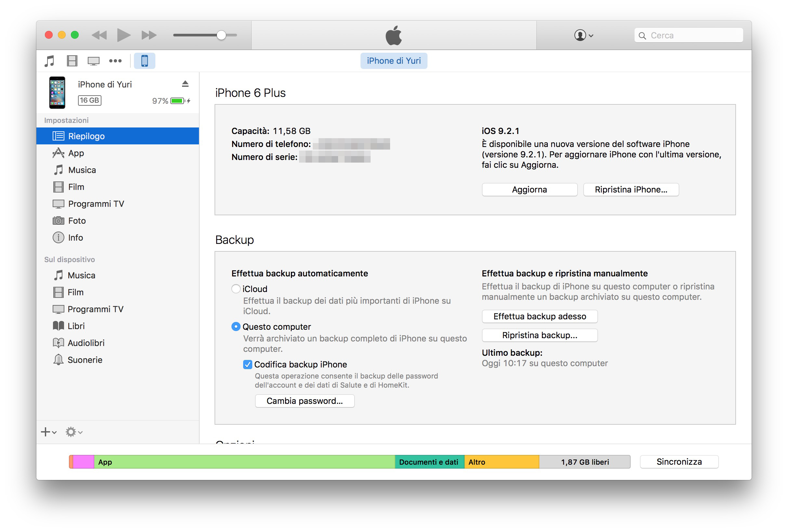The height and width of the screenshot is (532, 788).
Task: Skip to next track with fast-forward icon
Action: click(149, 35)
